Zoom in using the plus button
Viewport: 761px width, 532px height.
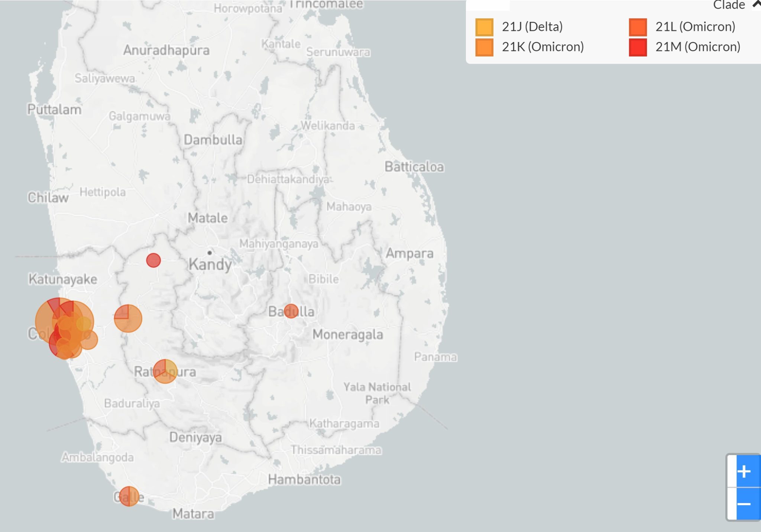[x=744, y=471]
